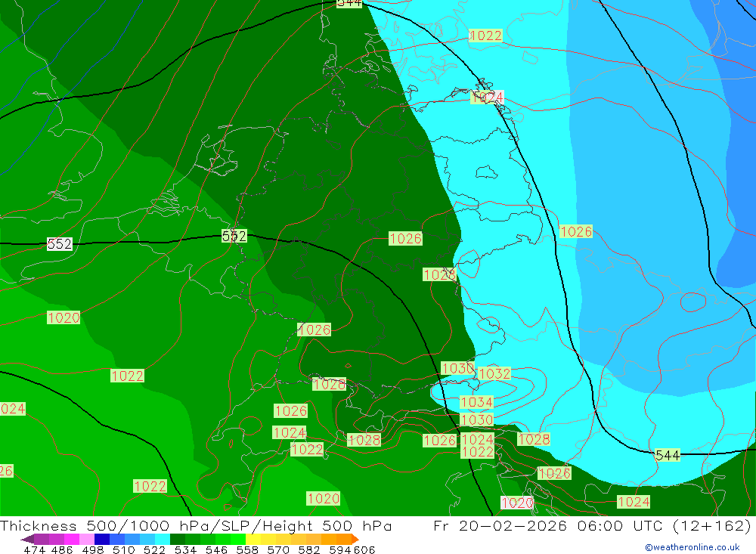756x554 pixels.
Task: Select the bright lime green legend swatch
Action: click(x=238, y=539)
